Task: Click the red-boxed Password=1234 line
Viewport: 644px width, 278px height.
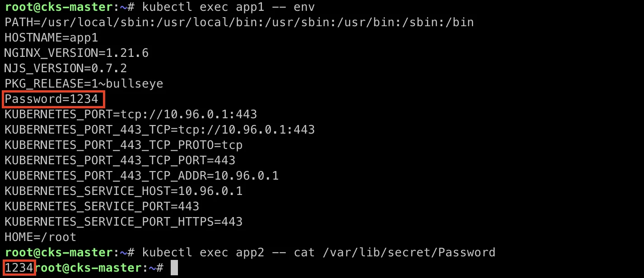Action: [x=54, y=99]
